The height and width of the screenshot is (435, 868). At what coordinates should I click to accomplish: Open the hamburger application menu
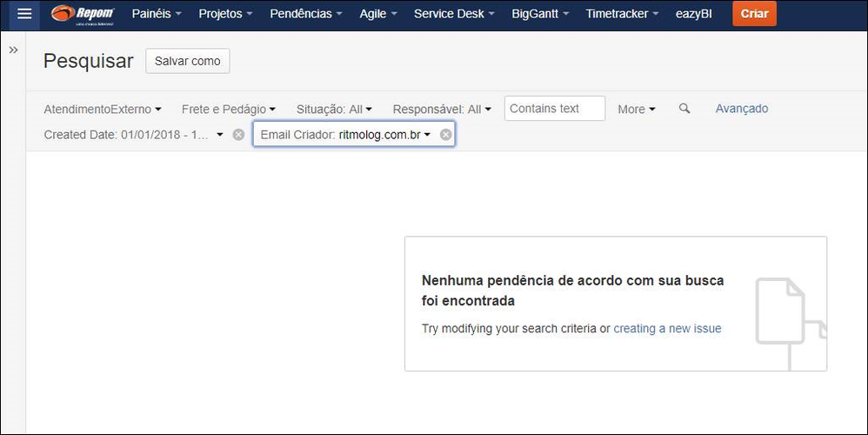pos(24,14)
